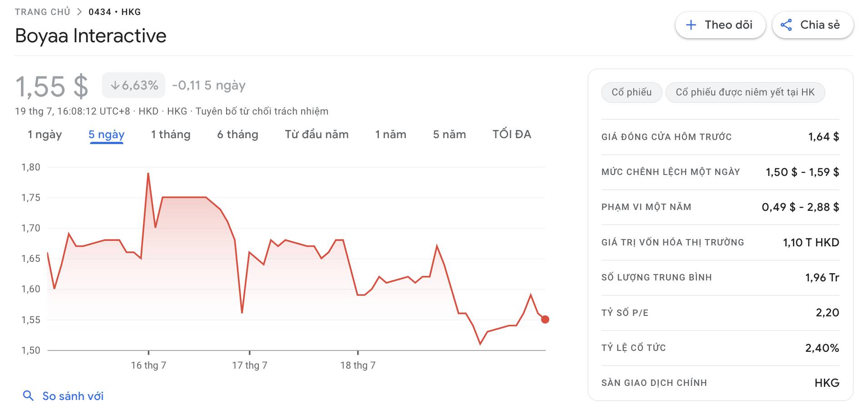Switch chart to 5 năm
This screenshot has width=868, height=410.
pos(449,135)
